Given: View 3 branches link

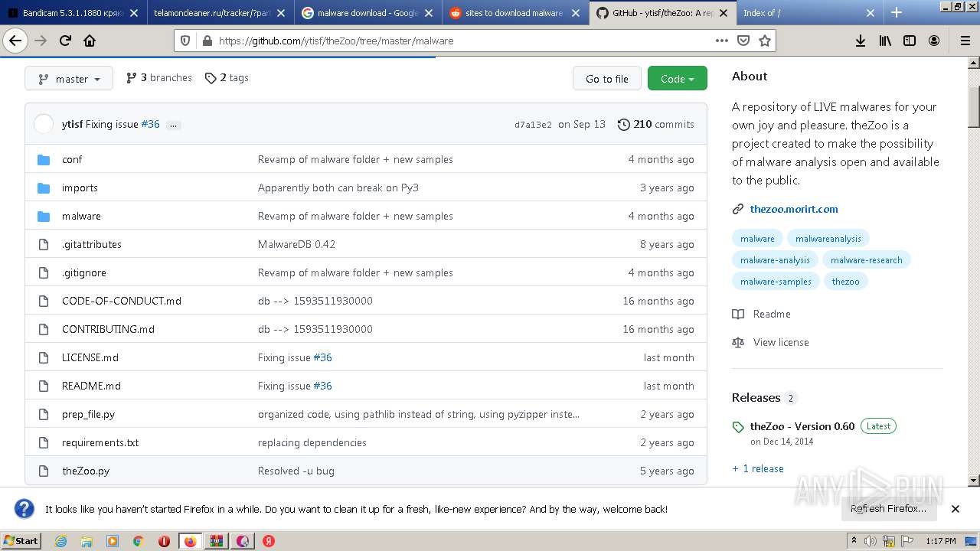Looking at the screenshot, I should 159,78.
